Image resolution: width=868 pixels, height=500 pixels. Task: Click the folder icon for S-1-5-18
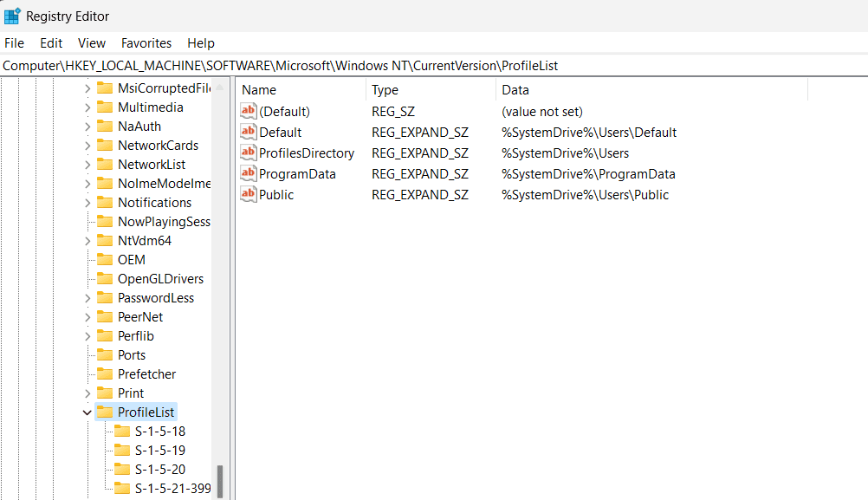(122, 431)
